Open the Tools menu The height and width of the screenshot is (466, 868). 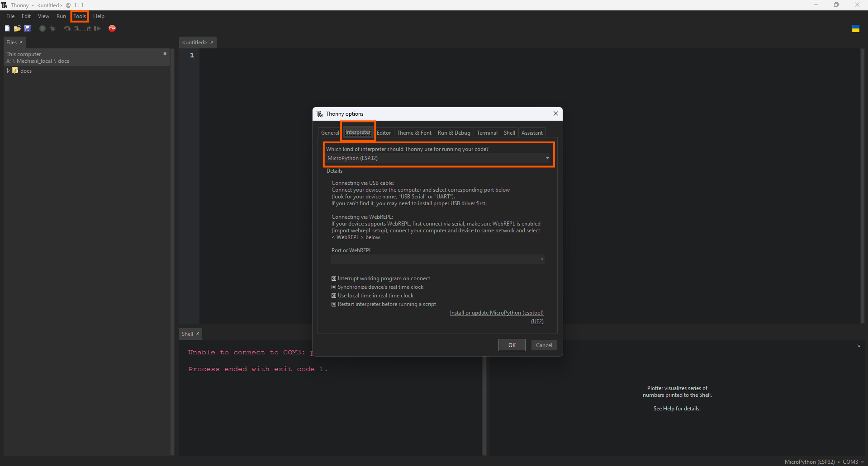click(80, 16)
